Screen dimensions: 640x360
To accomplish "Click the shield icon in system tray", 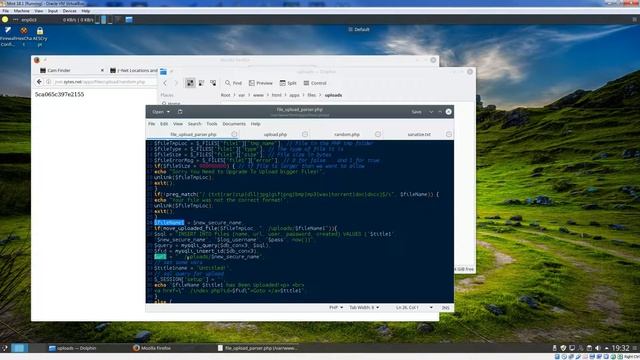I will (563, 348).
